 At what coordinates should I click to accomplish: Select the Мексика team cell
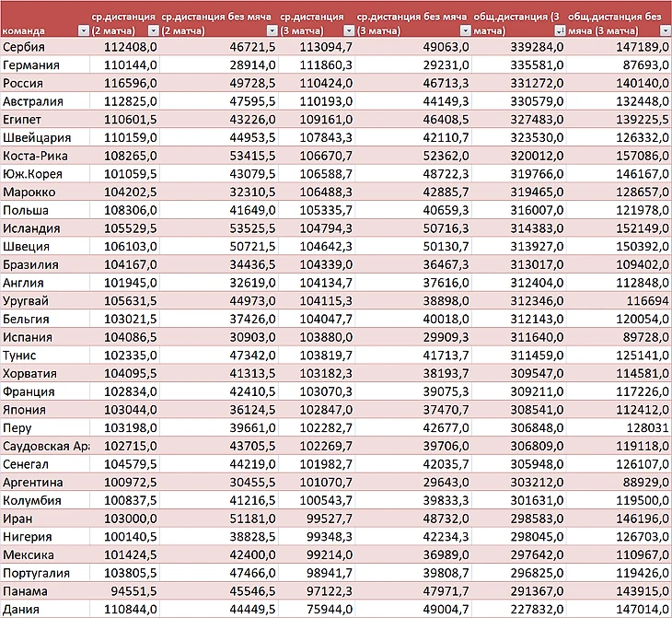coord(44,555)
